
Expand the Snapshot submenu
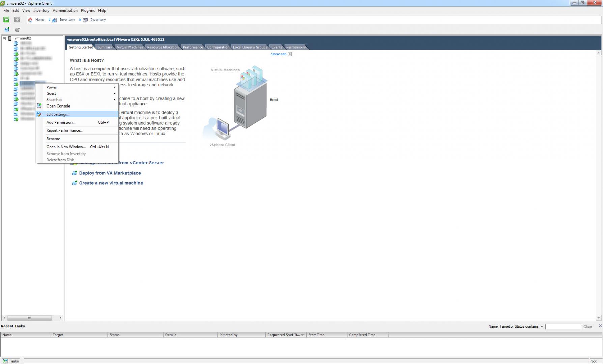coord(77,100)
